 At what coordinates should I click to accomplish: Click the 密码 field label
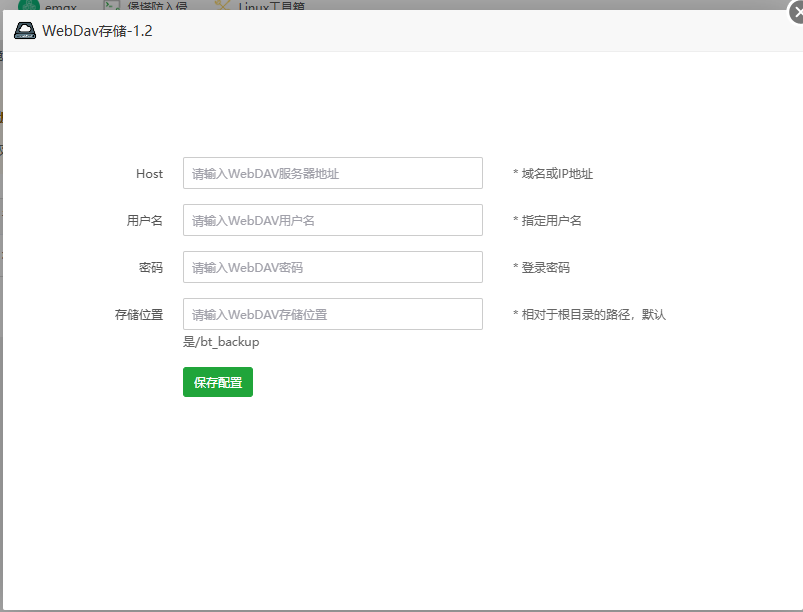(151, 267)
